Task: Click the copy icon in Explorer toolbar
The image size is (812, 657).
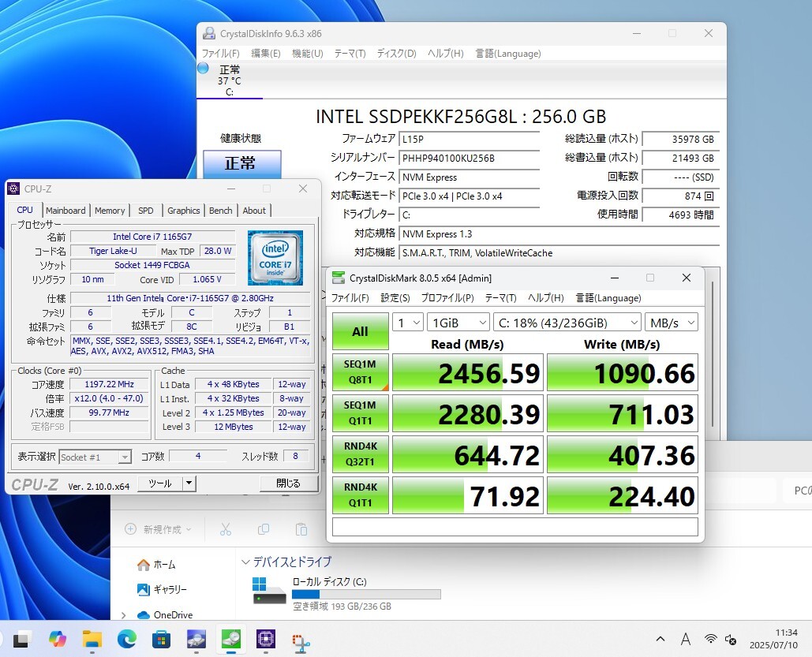Action: 264,529
